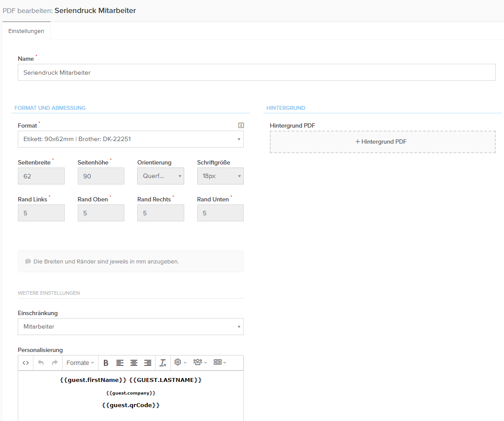Click the add Hintergrund PDF button
The height and width of the screenshot is (421, 504).
(x=382, y=142)
